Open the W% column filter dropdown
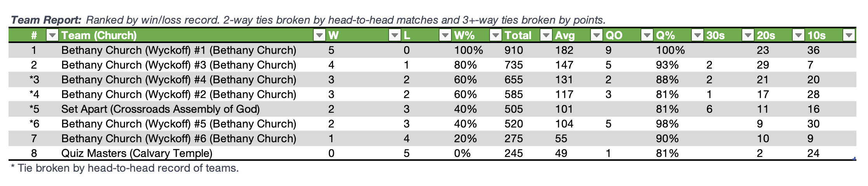This screenshot has width=868, height=186. 495,36
